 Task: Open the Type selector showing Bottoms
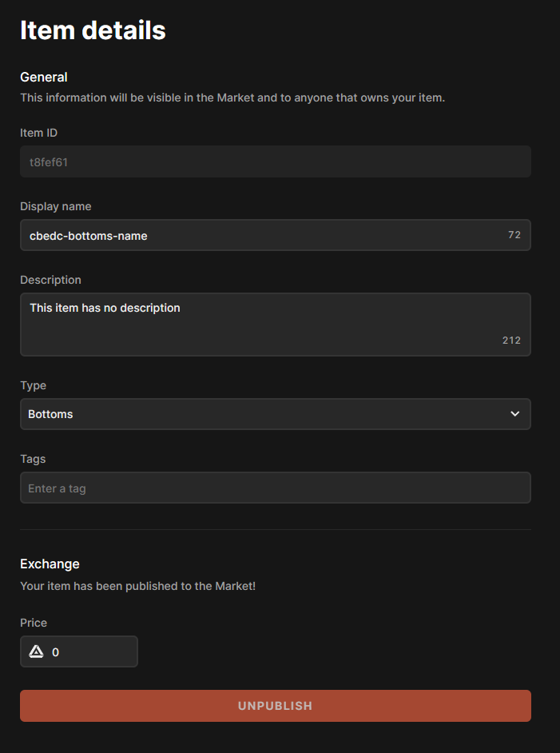coord(264,414)
